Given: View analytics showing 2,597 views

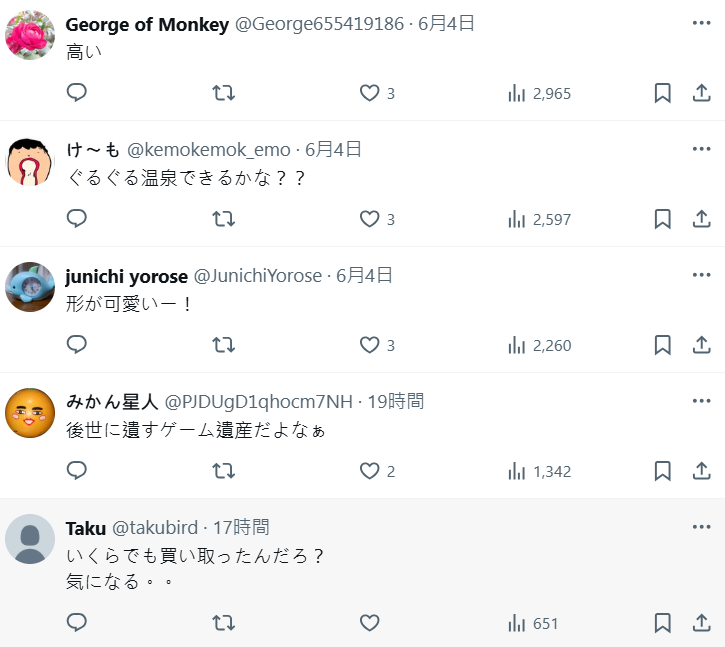Looking at the screenshot, I should [539, 219].
